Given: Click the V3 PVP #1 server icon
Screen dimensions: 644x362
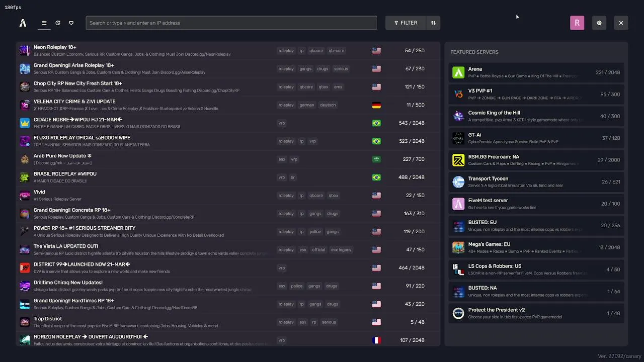Looking at the screenshot, I should pos(458,94).
